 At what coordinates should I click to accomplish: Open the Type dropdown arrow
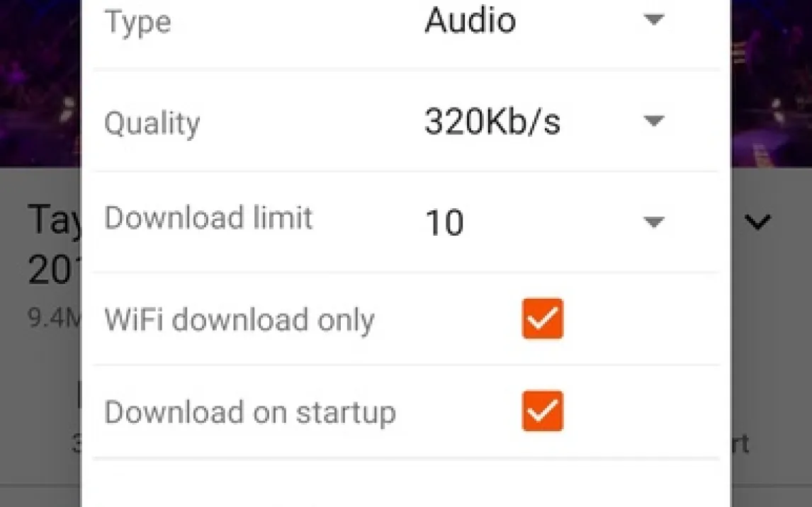coord(653,20)
